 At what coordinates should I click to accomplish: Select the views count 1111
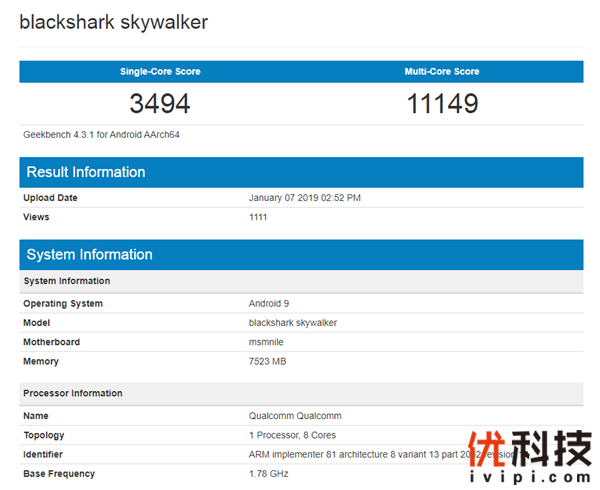tap(258, 217)
